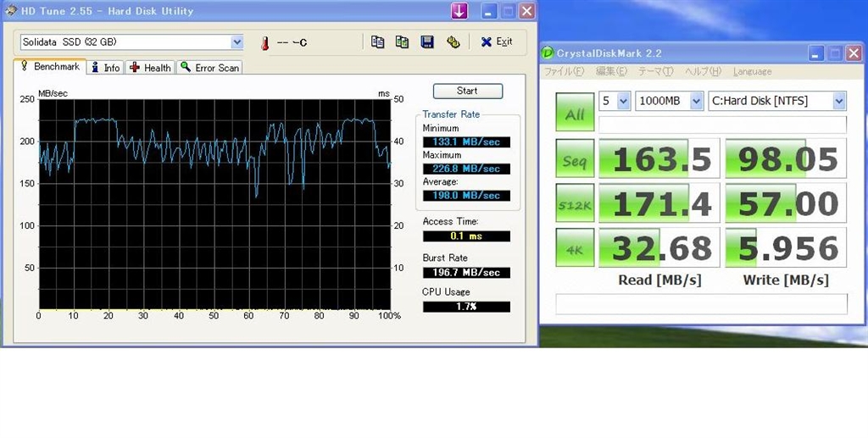Open the Info tab in HD Tune
The image size is (868, 438).
click(x=105, y=68)
